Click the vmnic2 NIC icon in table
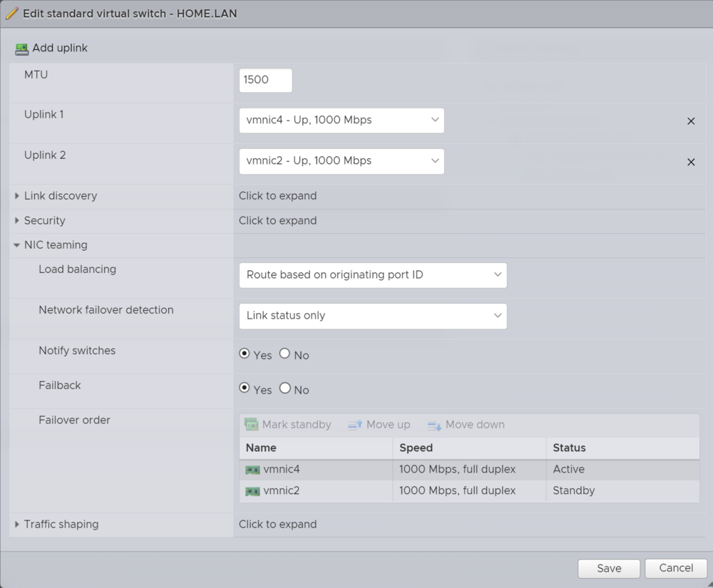 coord(252,491)
